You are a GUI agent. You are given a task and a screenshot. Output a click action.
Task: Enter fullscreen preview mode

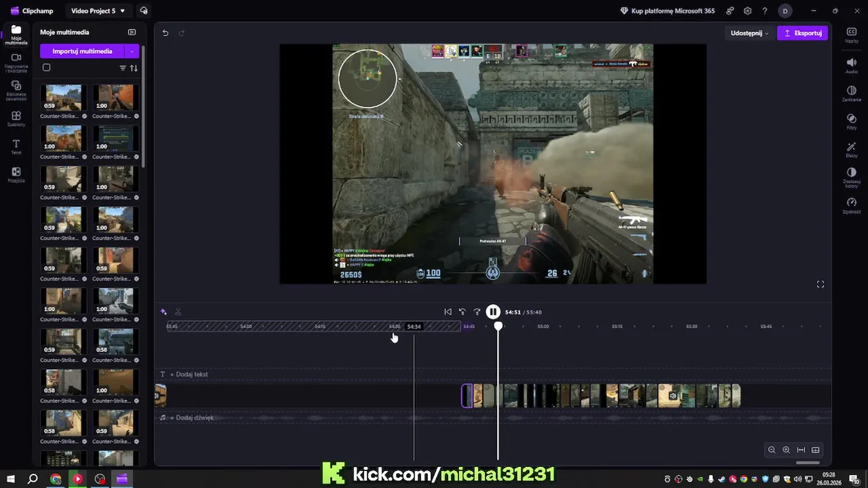[821, 284]
